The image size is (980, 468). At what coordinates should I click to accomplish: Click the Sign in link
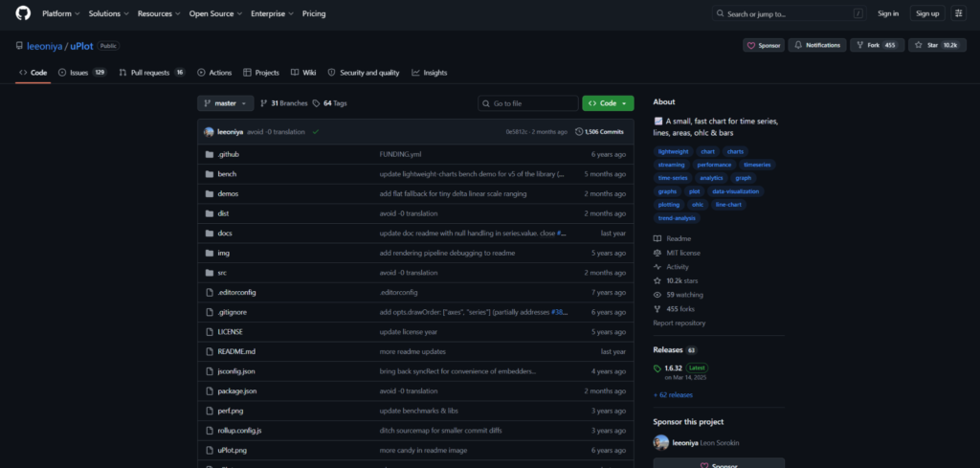click(888, 13)
